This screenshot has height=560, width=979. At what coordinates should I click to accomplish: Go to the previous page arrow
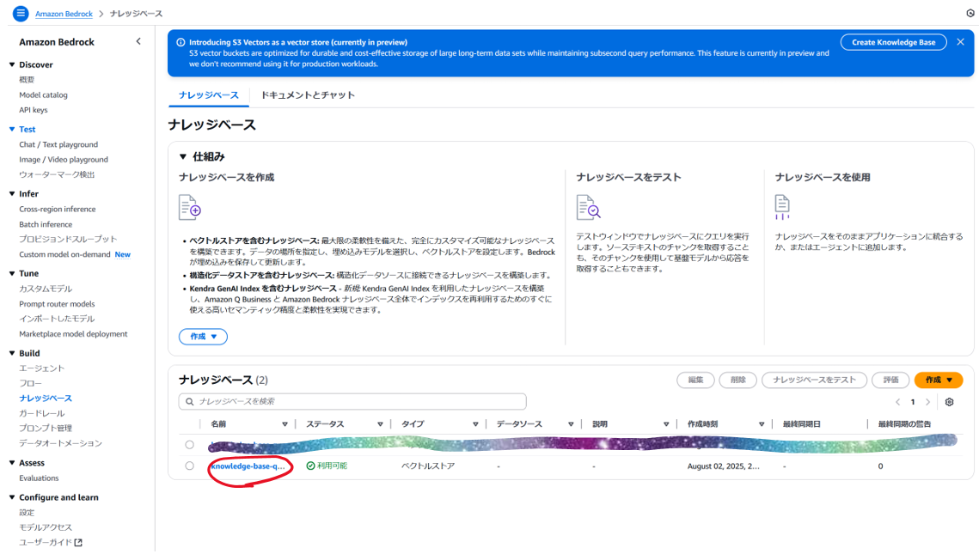click(898, 402)
